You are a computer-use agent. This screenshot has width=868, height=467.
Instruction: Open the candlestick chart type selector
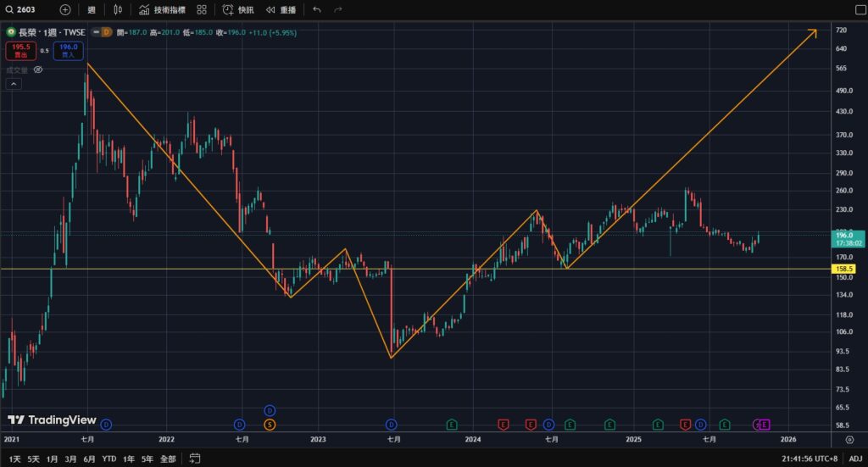click(x=117, y=9)
